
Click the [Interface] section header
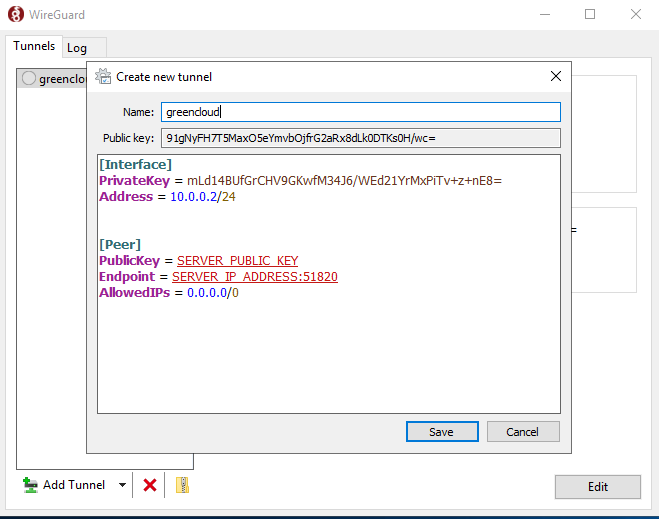(135, 164)
